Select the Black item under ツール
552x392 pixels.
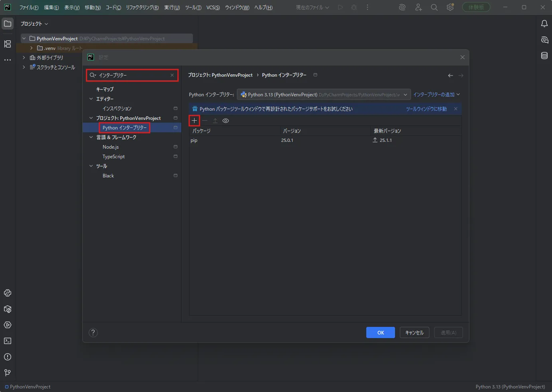[108, 176]
